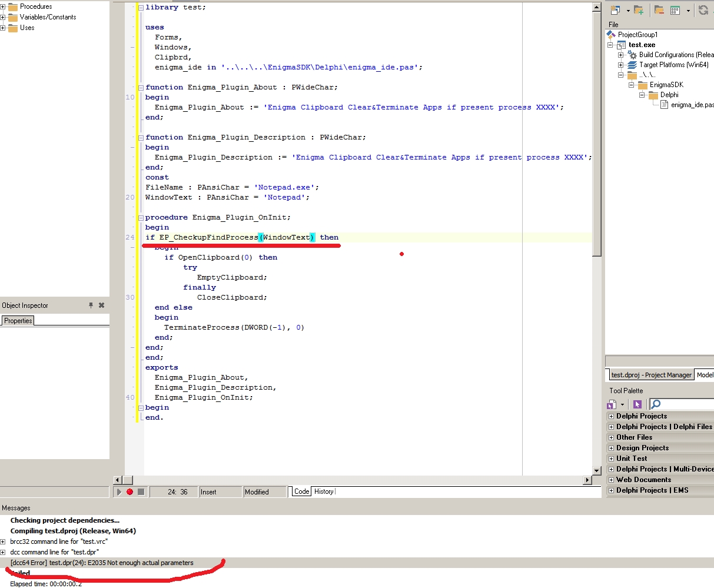Close the Object Inspector panel
This screenshot has width=714, height=588.
click(x=101, y=305)
